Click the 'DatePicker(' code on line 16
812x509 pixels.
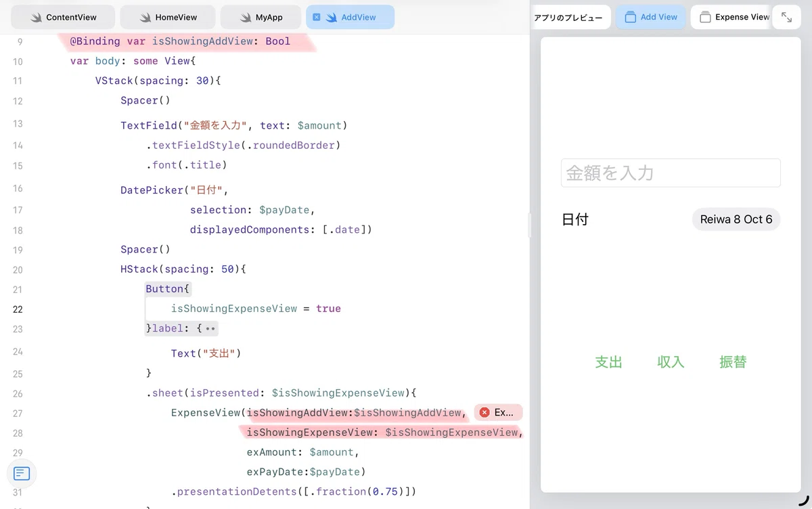155,190
